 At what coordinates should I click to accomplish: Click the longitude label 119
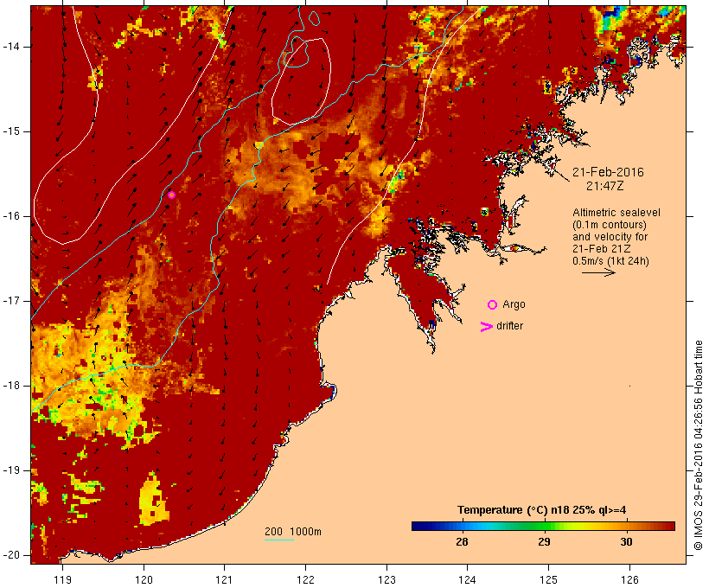click(62, 580)
